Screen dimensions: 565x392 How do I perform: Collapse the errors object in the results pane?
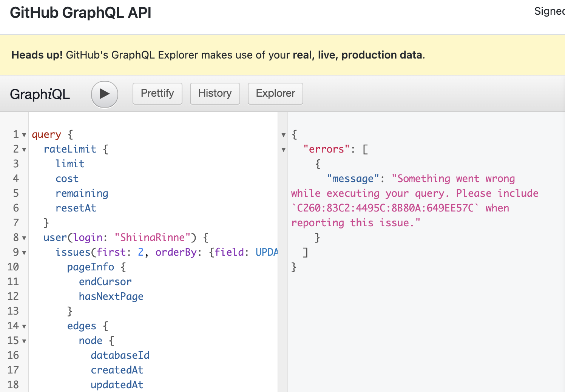pyautogui.click(x=283, y=150)
